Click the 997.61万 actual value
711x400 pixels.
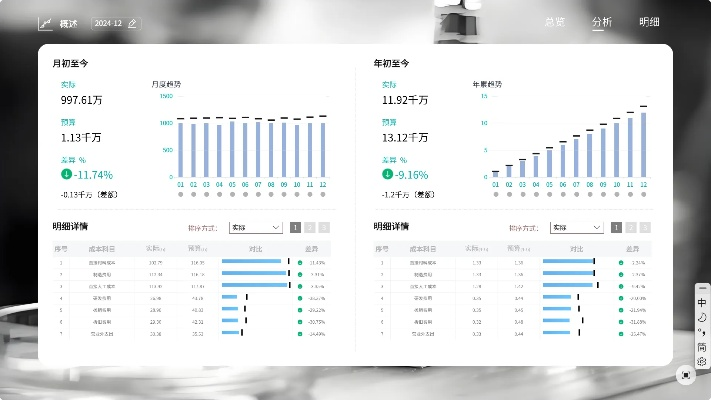pos(82,100)
